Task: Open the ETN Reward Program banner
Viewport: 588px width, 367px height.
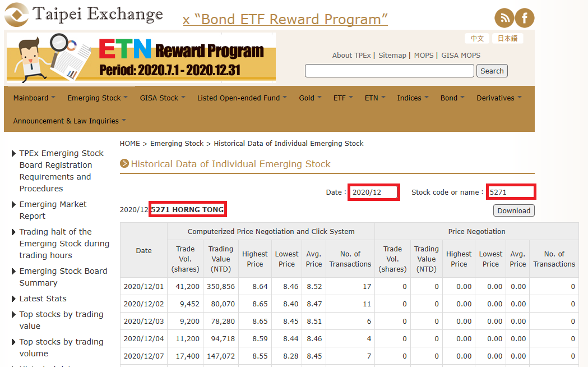Action: pyautogui.click(x=141, y=58)
